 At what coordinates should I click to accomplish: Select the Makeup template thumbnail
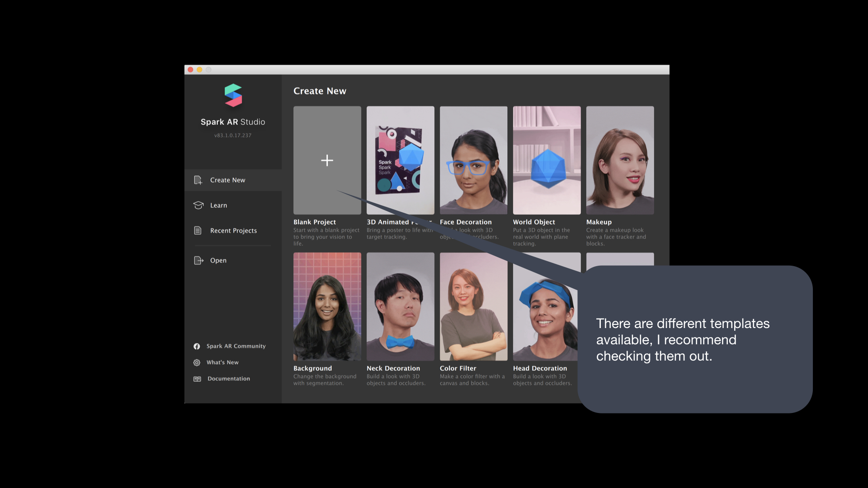pyautogui.click(x=620, y=160)
